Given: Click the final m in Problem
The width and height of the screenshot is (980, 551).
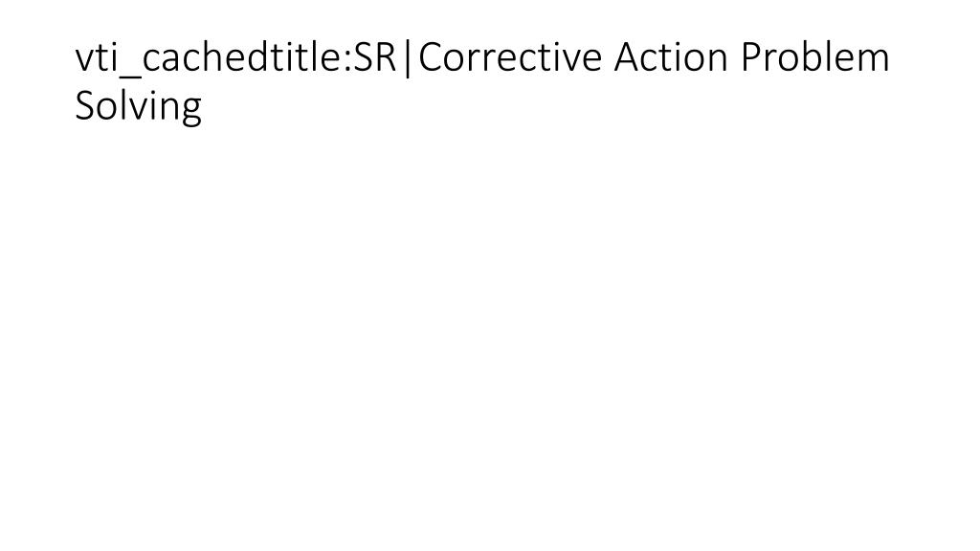Looking at the screenshot, I should click(x=873, y=62).
